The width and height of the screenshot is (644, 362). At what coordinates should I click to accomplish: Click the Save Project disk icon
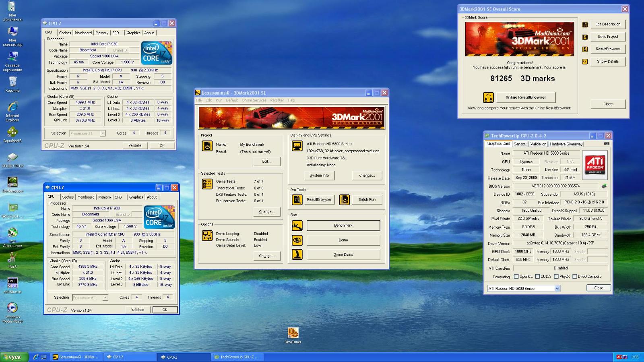click(x=585, y=37)
